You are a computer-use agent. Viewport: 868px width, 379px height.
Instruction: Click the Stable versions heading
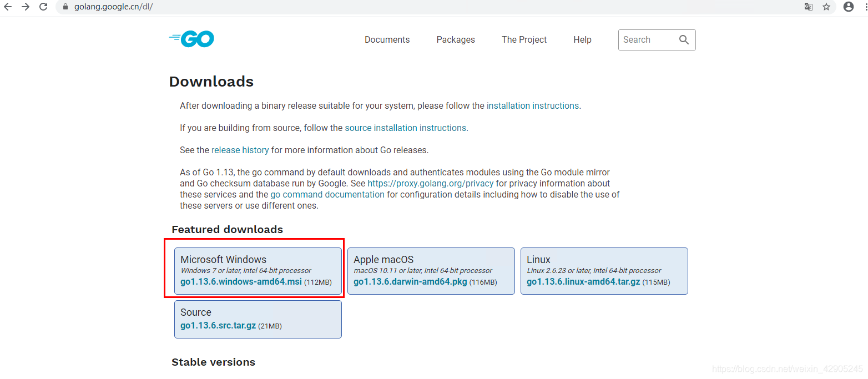[x=213, y=362]
